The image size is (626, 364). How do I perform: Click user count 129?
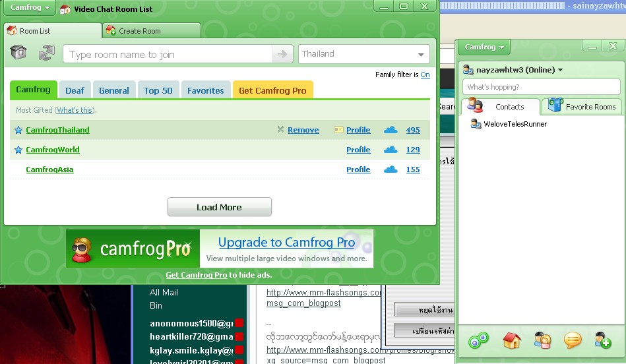(x=413, y=150)
